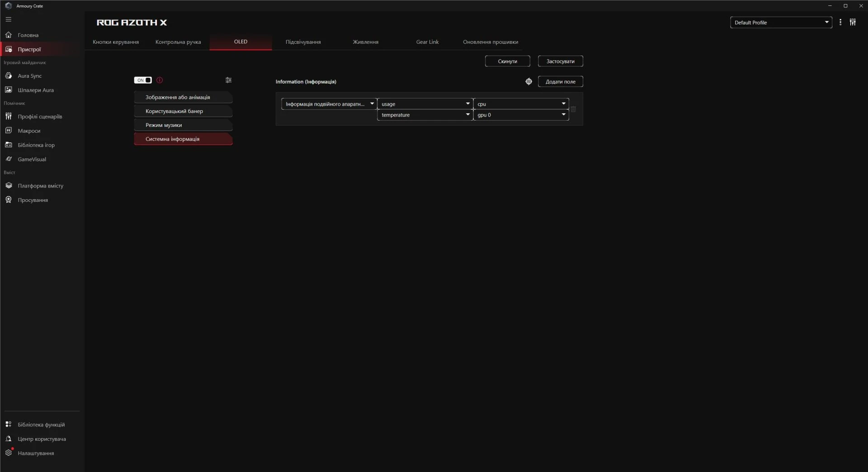This screenshot has height=472, width=868.
Task: Open the gpu 0 dropdown
Action: 521,115
